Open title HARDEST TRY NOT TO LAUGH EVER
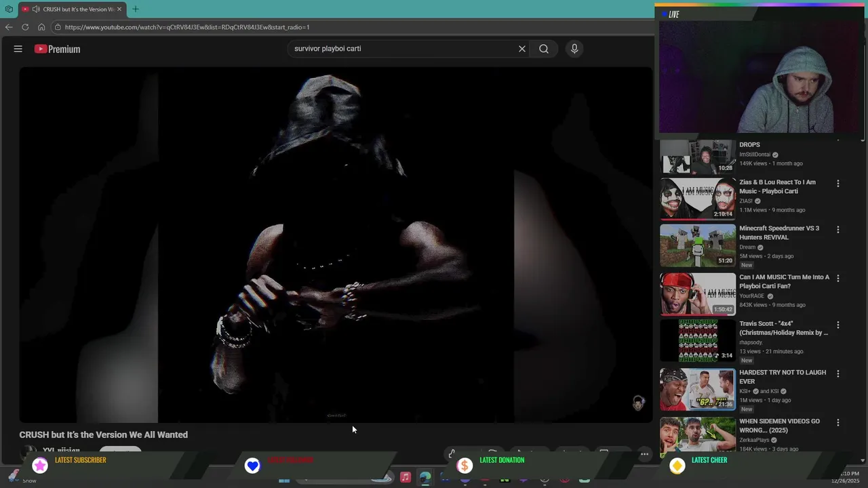The width and height of the screenshot is (868, 488). point(783,377)
